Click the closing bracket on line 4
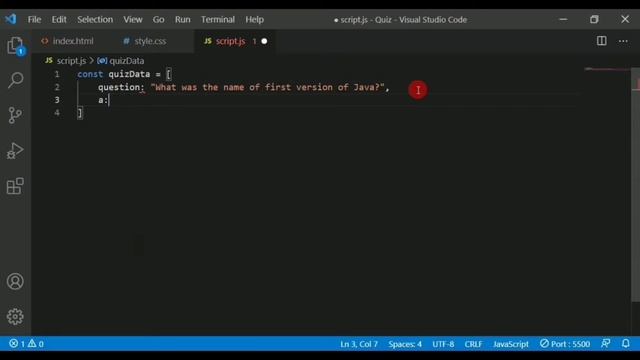Screen dimensions: 640x360 point(80,113)
